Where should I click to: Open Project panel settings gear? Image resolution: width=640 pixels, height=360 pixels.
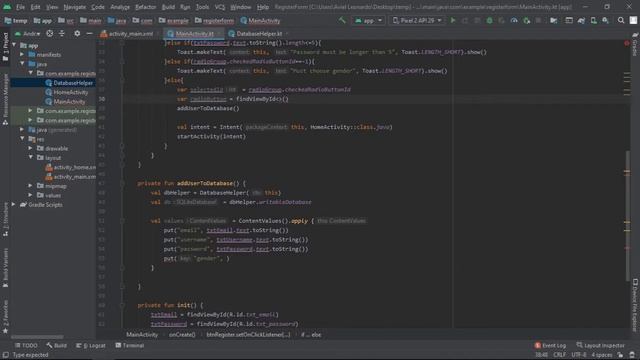pos(77,33)
